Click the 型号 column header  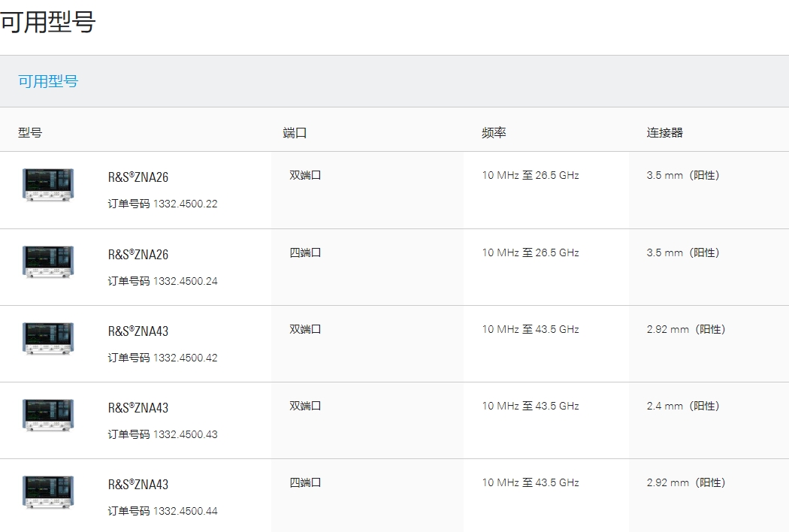click(30, 133)
